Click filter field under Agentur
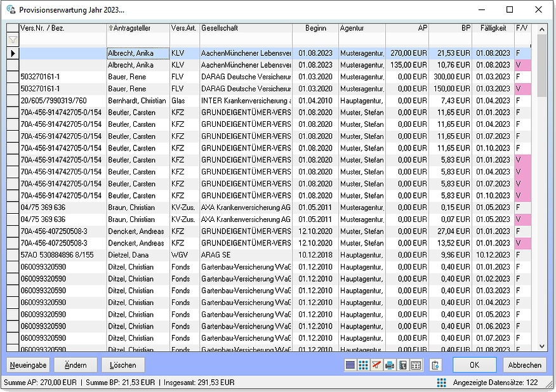The width and height of the screenshot is (556, 392). 362,40
